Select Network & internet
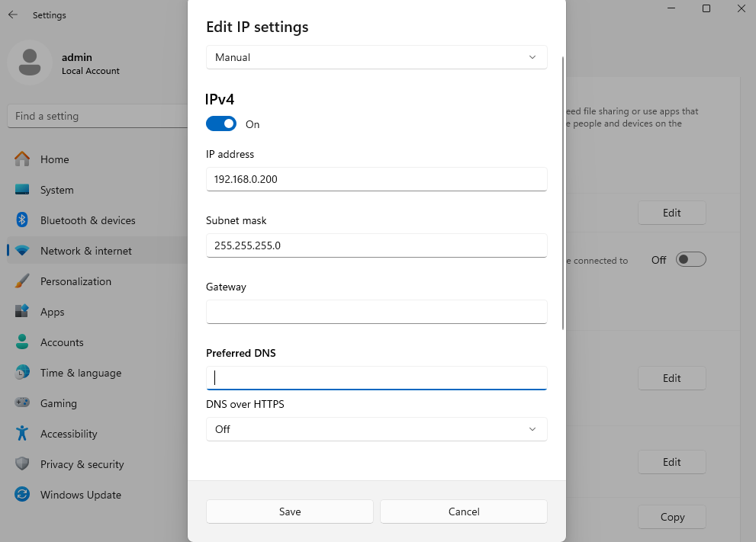This screenshot has height=542, width=756. point(98,251)
